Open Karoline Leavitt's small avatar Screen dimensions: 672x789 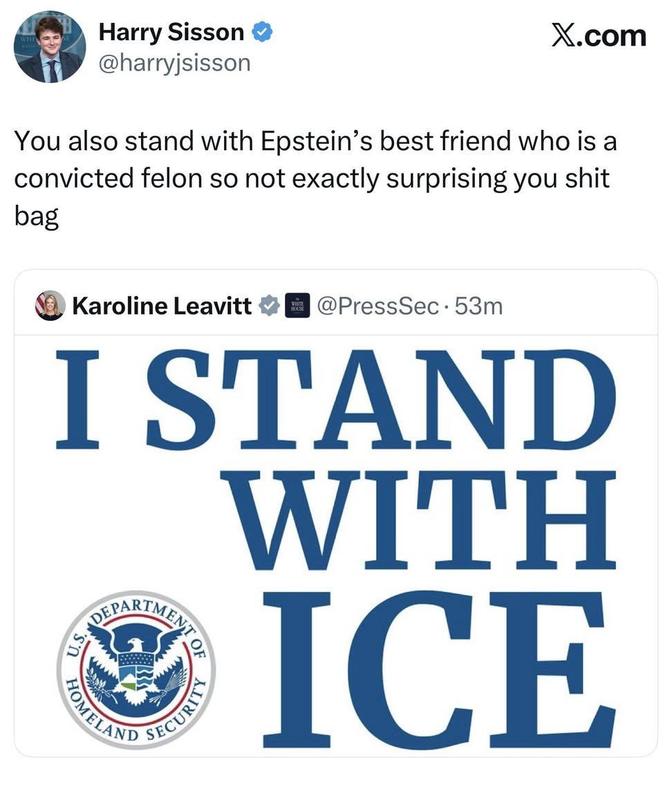(x=50, y=305)
